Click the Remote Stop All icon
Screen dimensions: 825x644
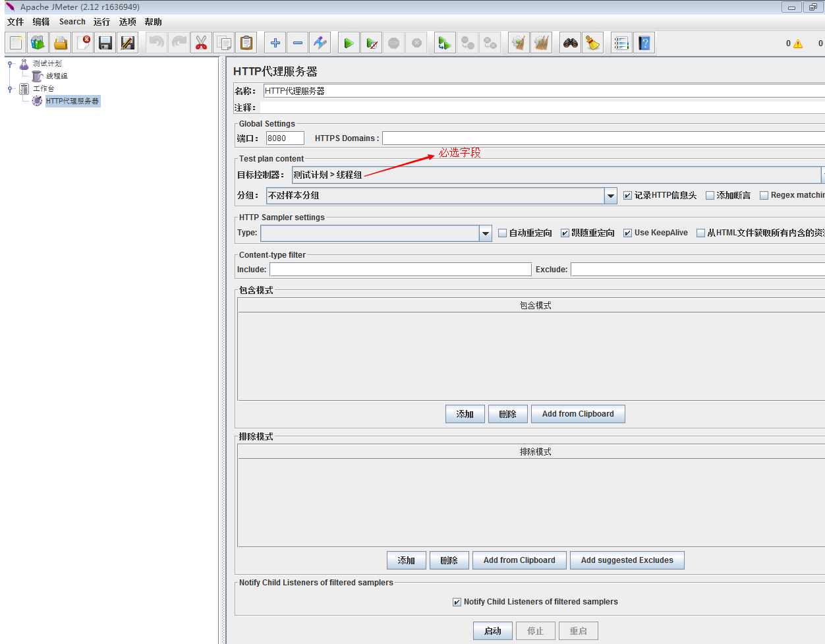(x=468, y=43)
